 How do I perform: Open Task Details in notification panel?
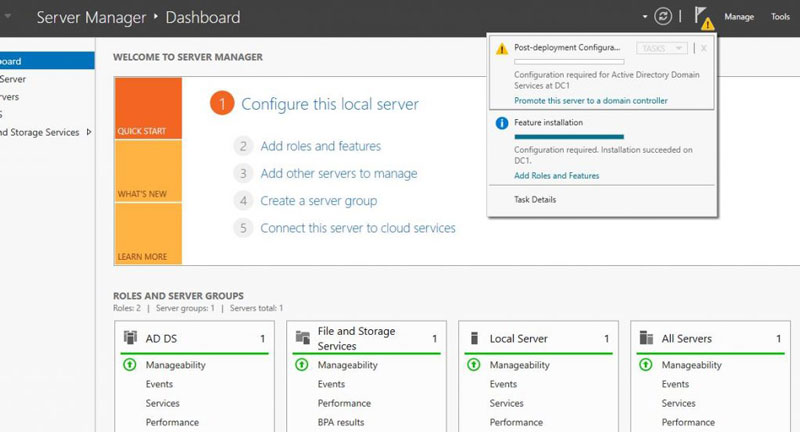tap(535, 199)
